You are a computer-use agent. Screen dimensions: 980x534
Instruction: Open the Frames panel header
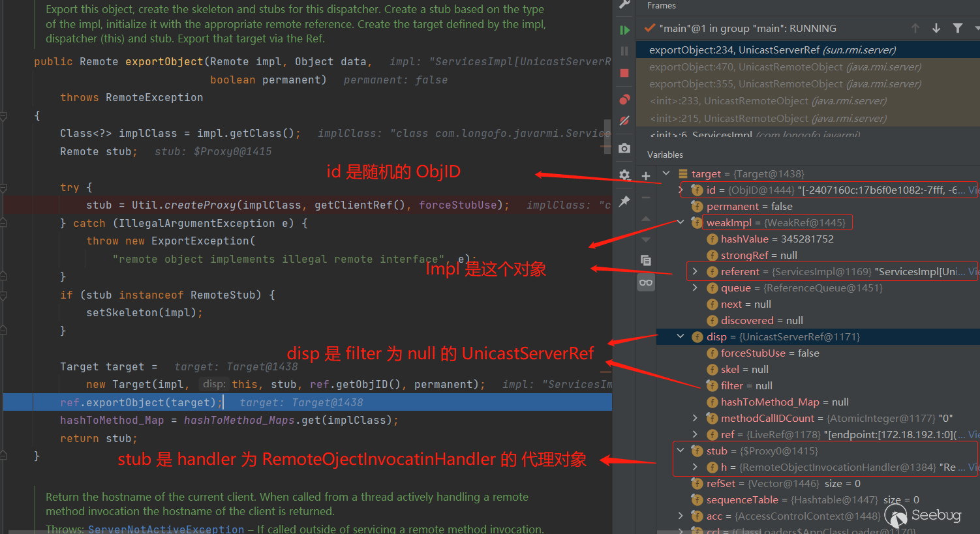click(661, 5)
